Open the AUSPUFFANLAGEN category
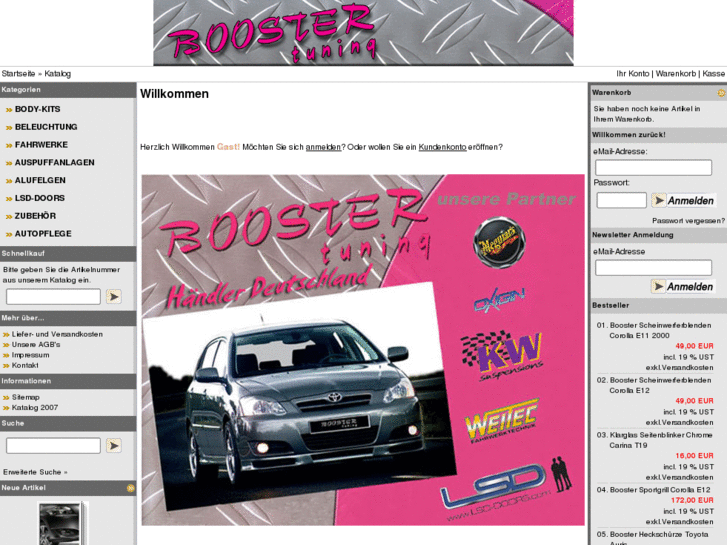 [55, 163]
